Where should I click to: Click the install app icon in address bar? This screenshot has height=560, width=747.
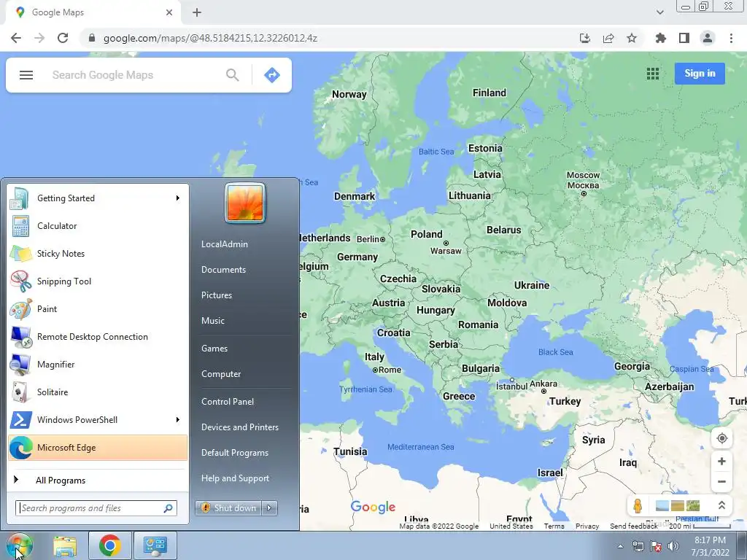point(585,38)
